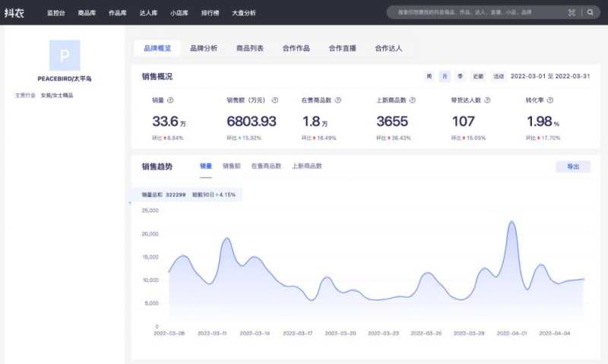Image resolution: width=608 pixels, height=364 pixels.
Task: Click the 女装/女士精品 industry label
Action: pyautogui.click(x=57, y=95)
